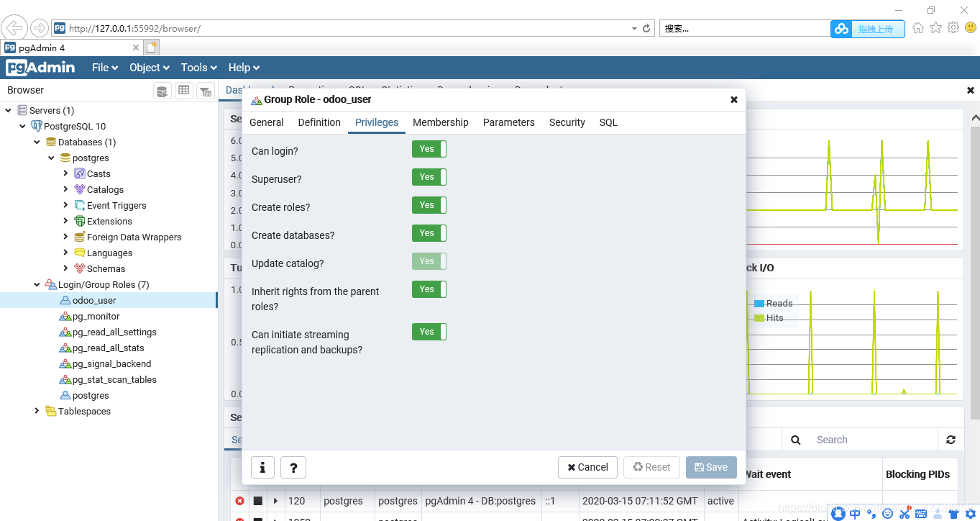Click the browser search box
The width and height of the screenshot is (980, 521).
coord(744,28)
